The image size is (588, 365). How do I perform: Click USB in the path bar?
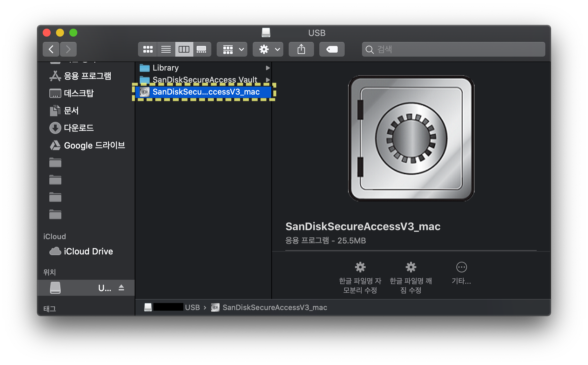(192, 307)
